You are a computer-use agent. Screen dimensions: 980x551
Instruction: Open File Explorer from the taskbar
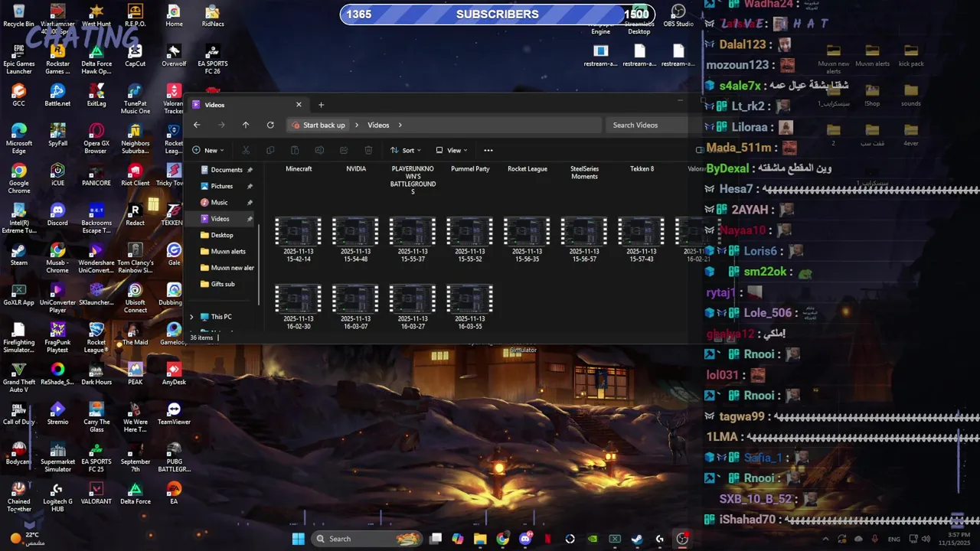480,539
